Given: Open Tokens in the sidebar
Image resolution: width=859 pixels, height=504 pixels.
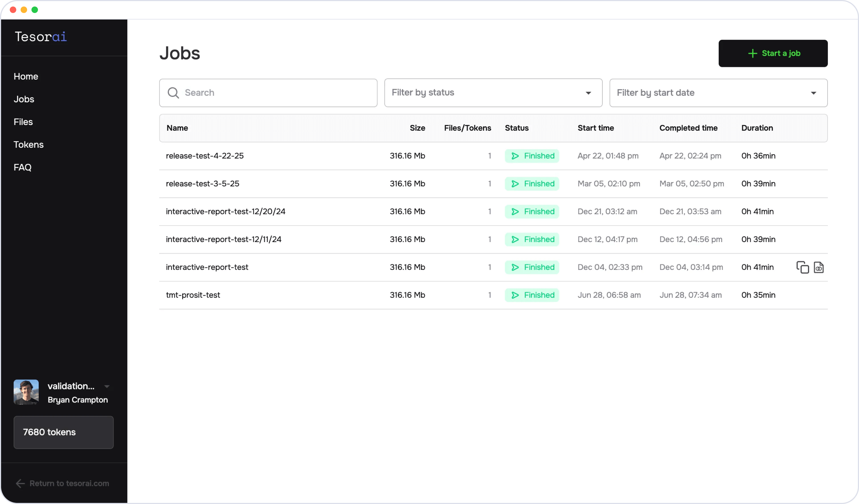Looking at the screenshot, I should (29, 145).
